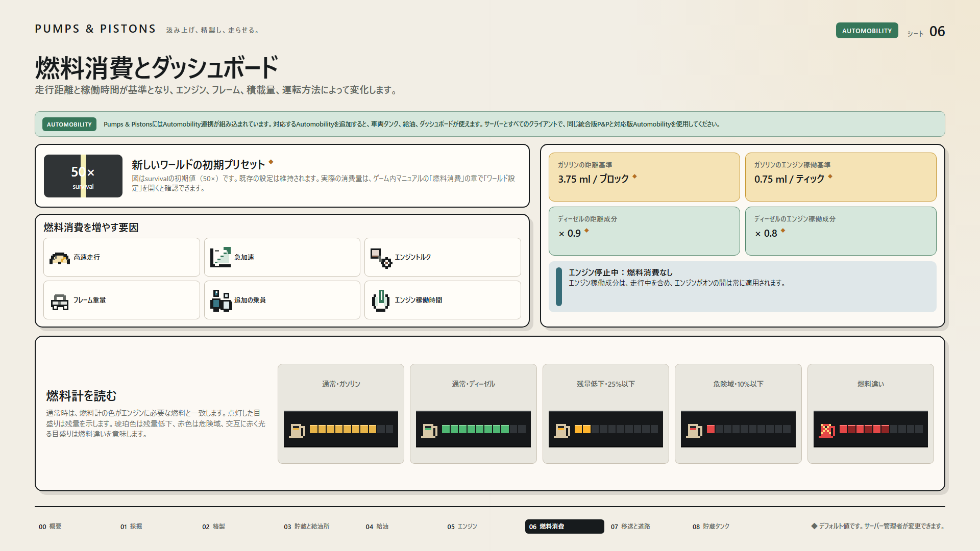Click fuel pump icon in 通常·ディーゼル gauge
980x551 pixels.
(x=429, y=431)
